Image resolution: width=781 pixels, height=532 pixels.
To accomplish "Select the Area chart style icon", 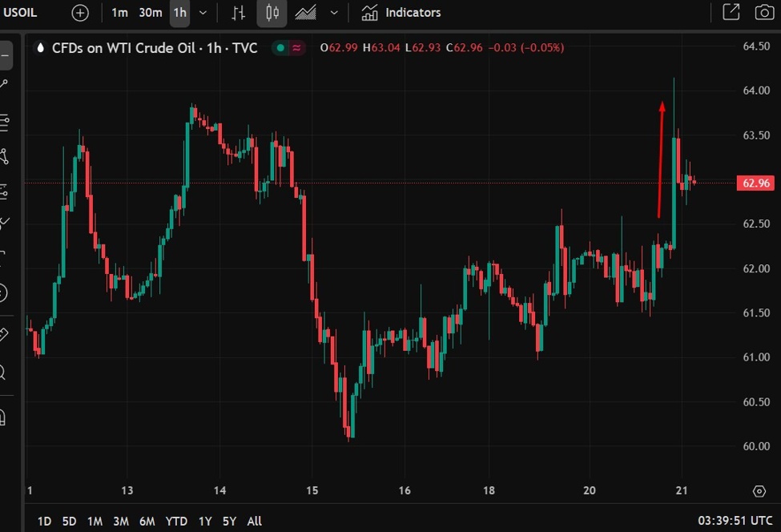I will coord(305,13).
